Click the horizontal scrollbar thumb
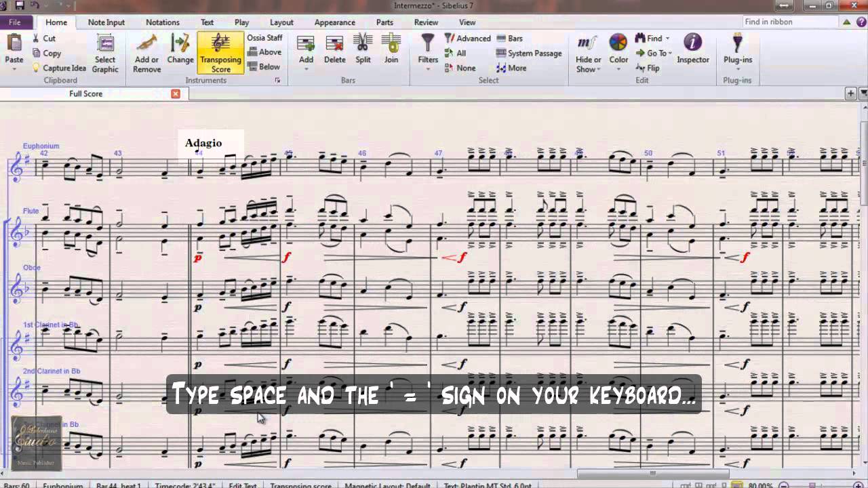 pyautogui.click(x=652, y=474)
